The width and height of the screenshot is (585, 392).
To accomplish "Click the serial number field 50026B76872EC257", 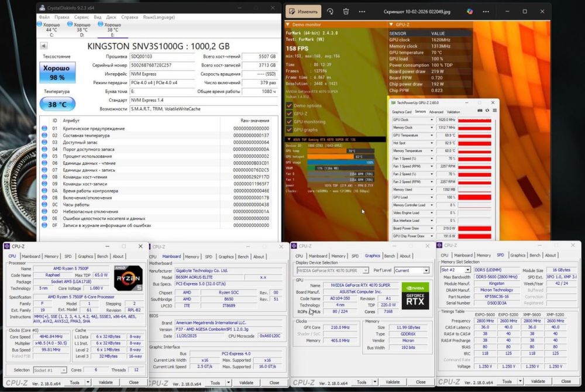I will (x=162, y=65).
